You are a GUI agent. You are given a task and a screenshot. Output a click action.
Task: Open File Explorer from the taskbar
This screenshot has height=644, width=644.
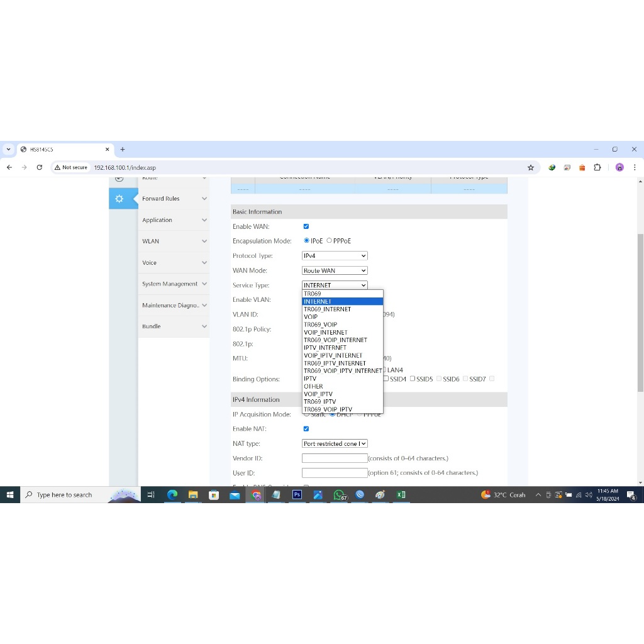coord(193,495)
